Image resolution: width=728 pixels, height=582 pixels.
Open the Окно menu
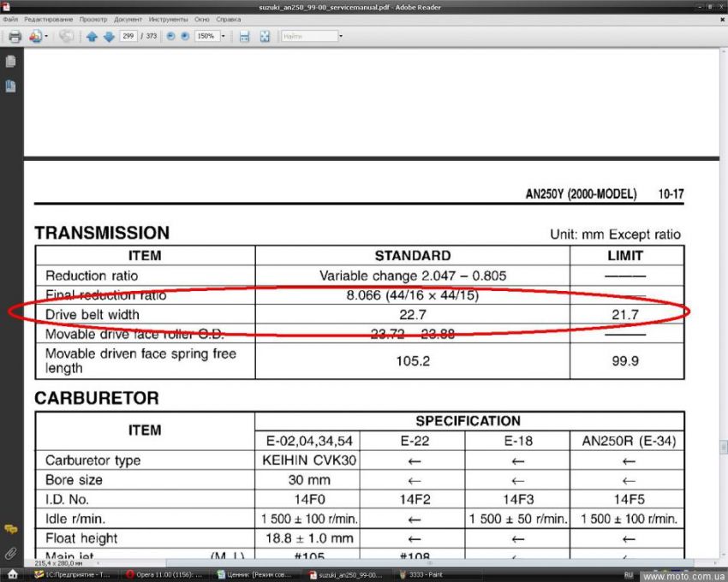201,20
